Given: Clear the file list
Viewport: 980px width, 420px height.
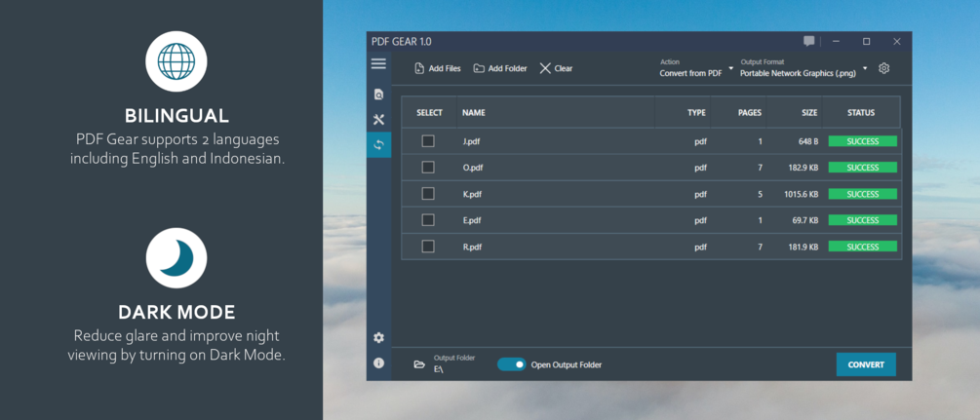Looking at the screenshot, I should (x=556, y=69).
